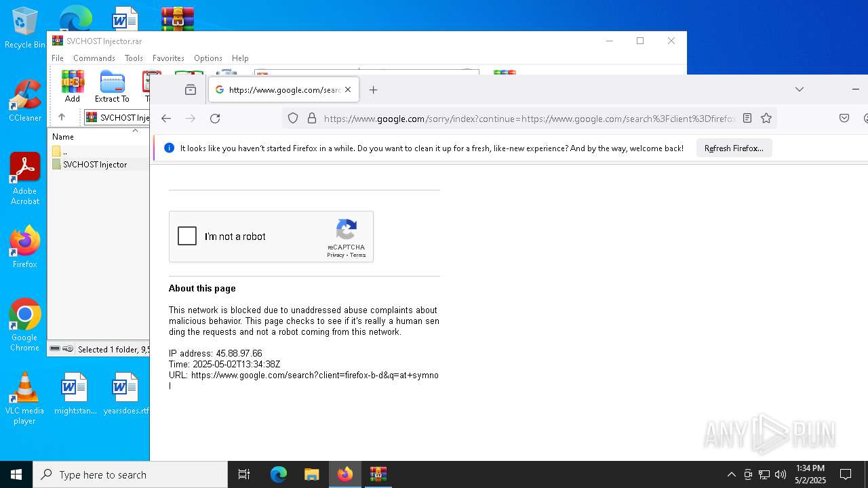Open mightstan document on desktop
Image resolution: width=868 pixels, height=488 pixels.
(x=75, y=393)
